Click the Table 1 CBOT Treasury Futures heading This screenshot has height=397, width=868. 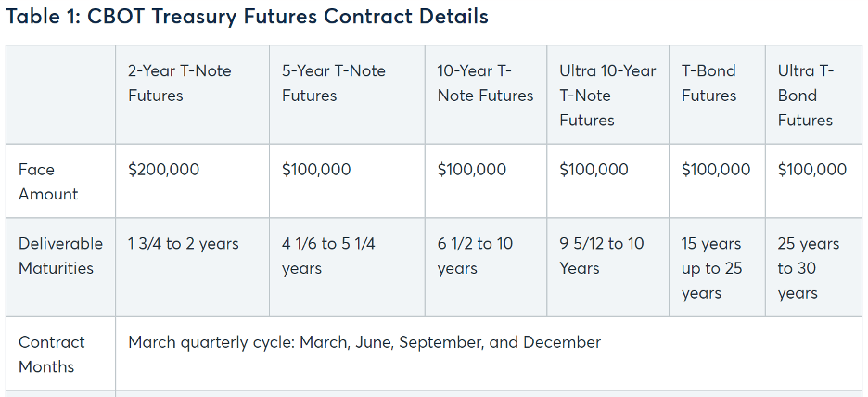coord(248,17)
